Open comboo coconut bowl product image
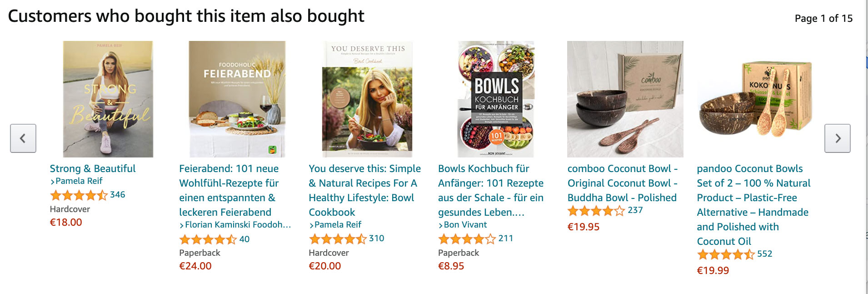The height and width of the screenshot is (294, 868). point(625,99)
